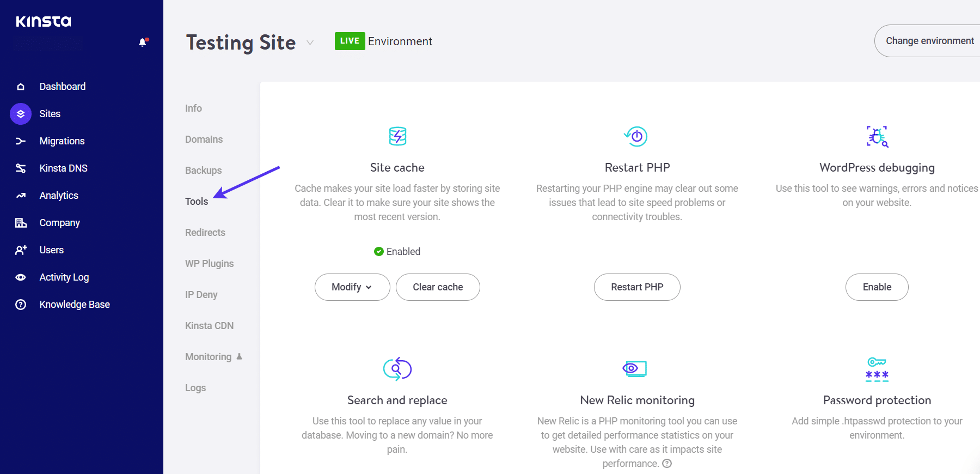980x474 pixels.
Task: Click the Users add-person icon
Action: [x=21, y=250]
